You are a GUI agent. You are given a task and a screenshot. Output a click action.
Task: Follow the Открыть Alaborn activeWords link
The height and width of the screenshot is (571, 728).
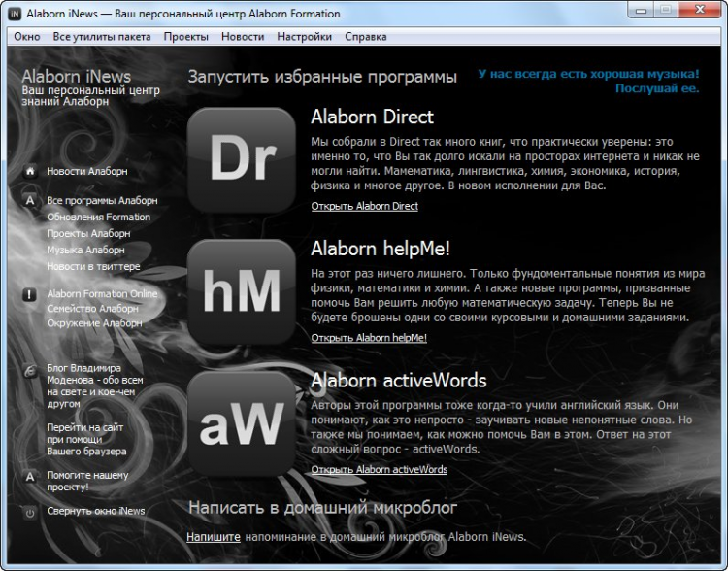[x=380, y=470]
